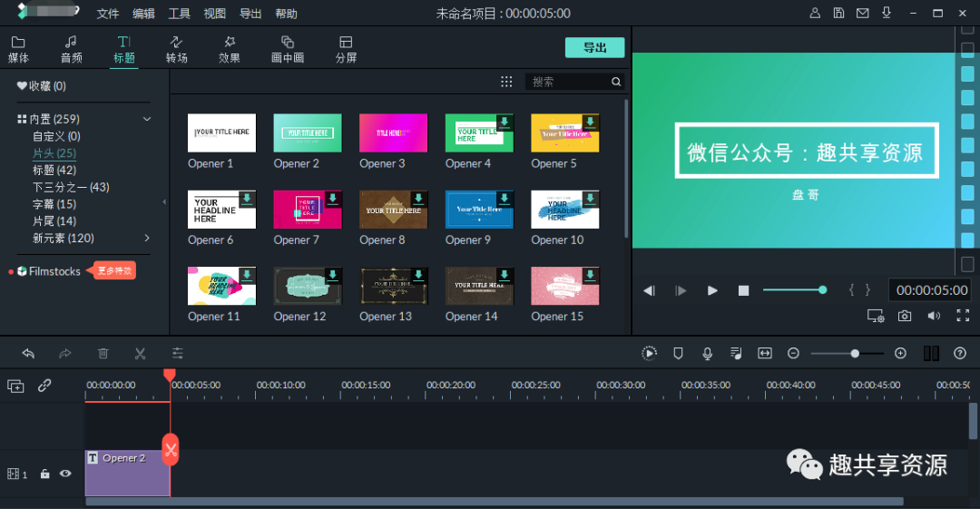Screen dimensions: 980x509
Task: Record voiceover with microphone icon
Action: [x=707, y=353]
